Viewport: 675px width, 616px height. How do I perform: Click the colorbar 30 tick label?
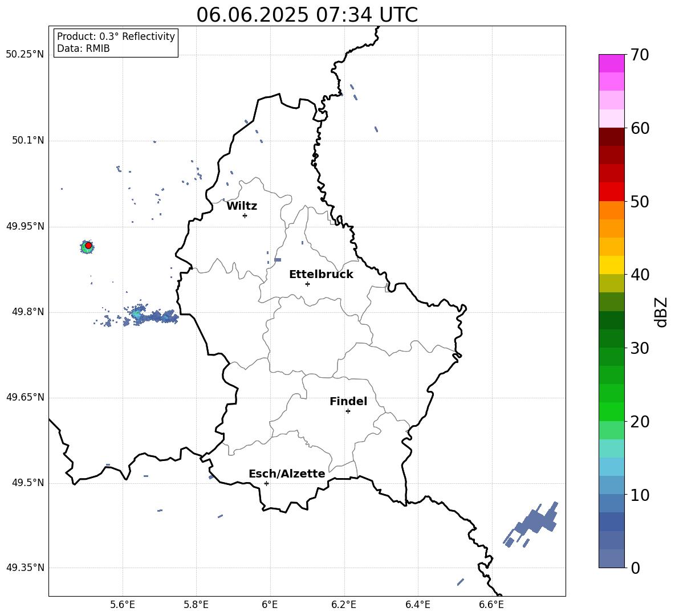[640, 348]
